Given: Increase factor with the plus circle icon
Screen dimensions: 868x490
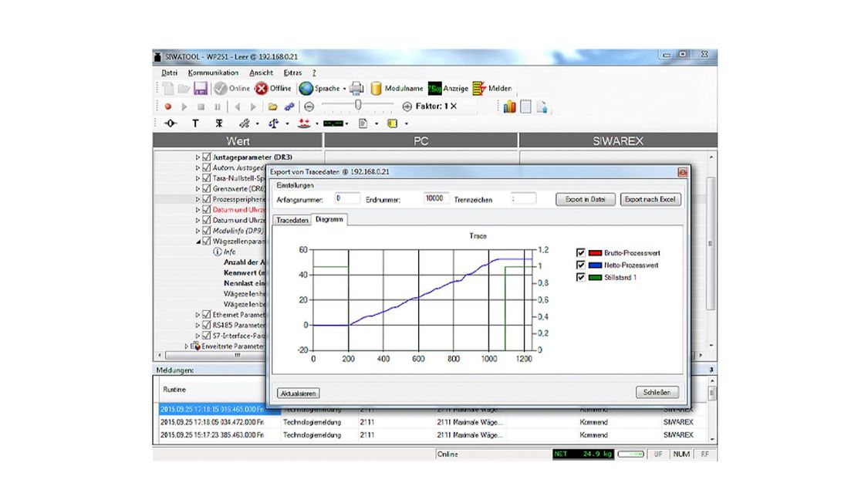Looking at the screenshot, I should [x=407, y=106].
